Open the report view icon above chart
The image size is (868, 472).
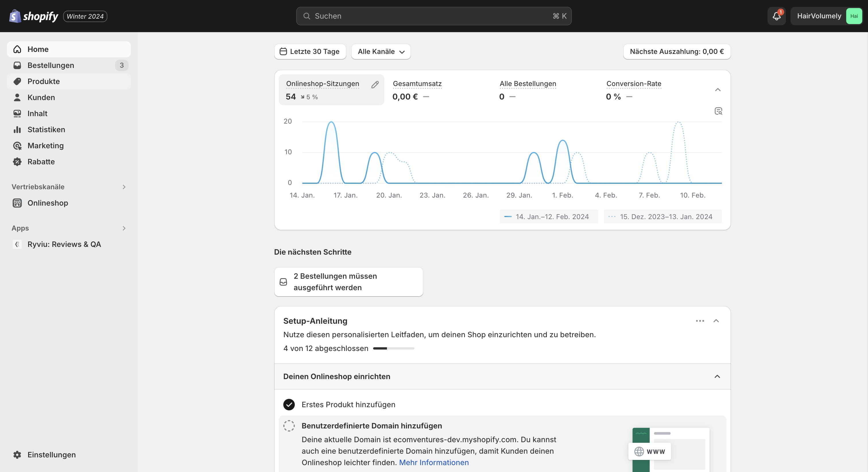pos(718,111)
